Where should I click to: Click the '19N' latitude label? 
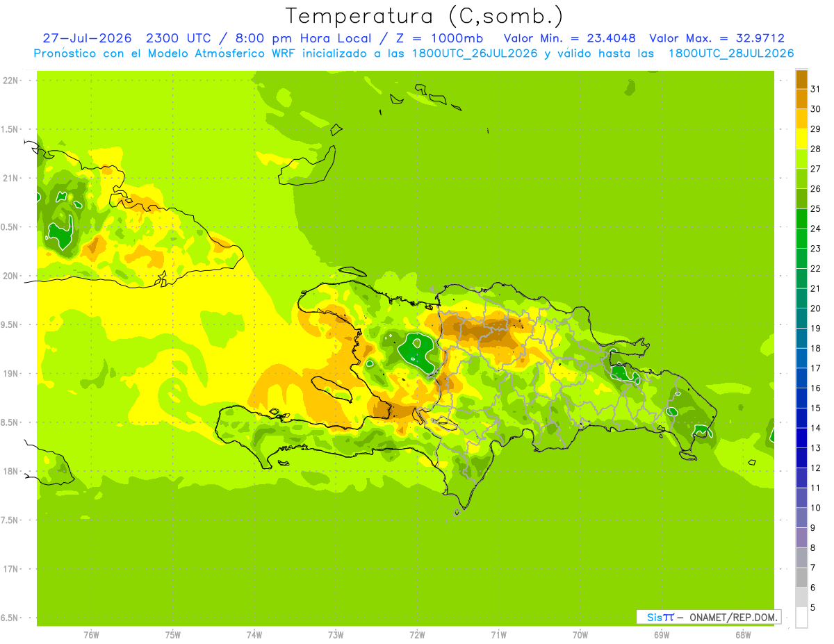12,374
